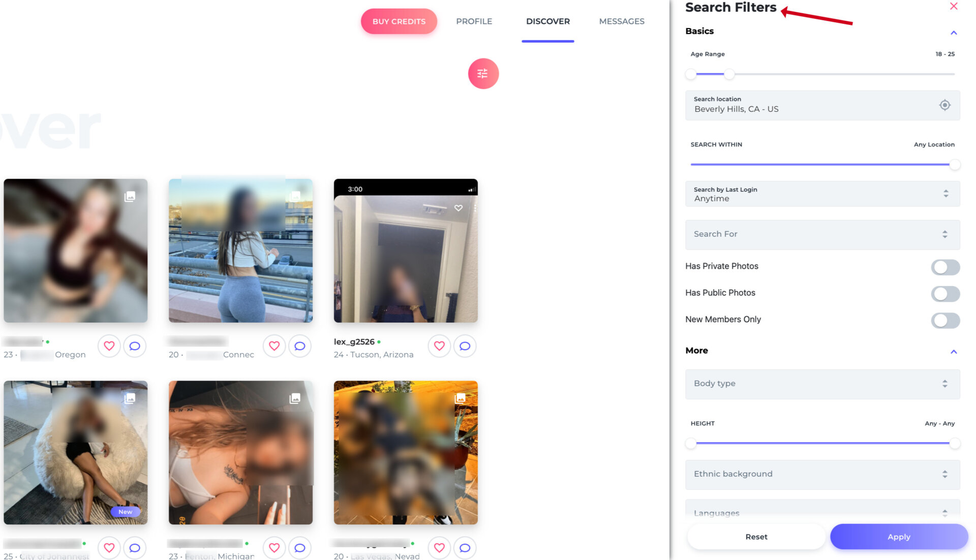
Task: Like the 23-year-old Michigan profile
Action: (274, 548)
